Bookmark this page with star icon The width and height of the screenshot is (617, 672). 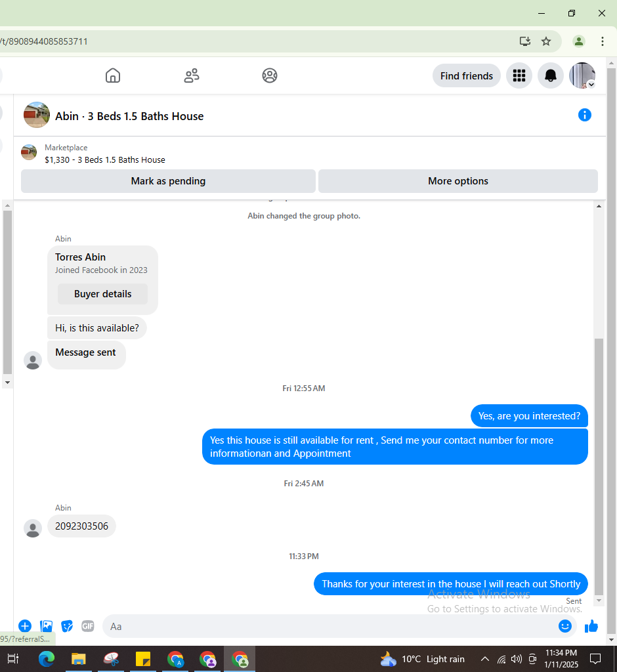pyautogui.click(x=546, y=41)
